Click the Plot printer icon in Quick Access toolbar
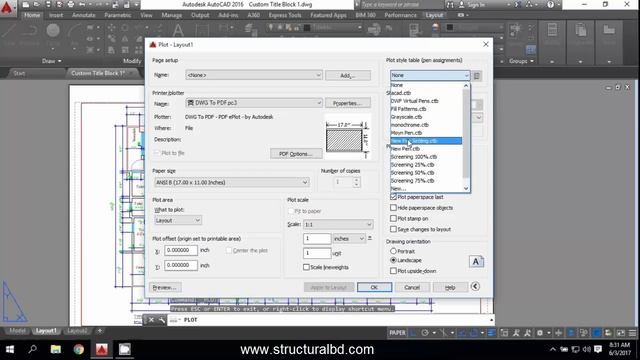 pos(71,4)
